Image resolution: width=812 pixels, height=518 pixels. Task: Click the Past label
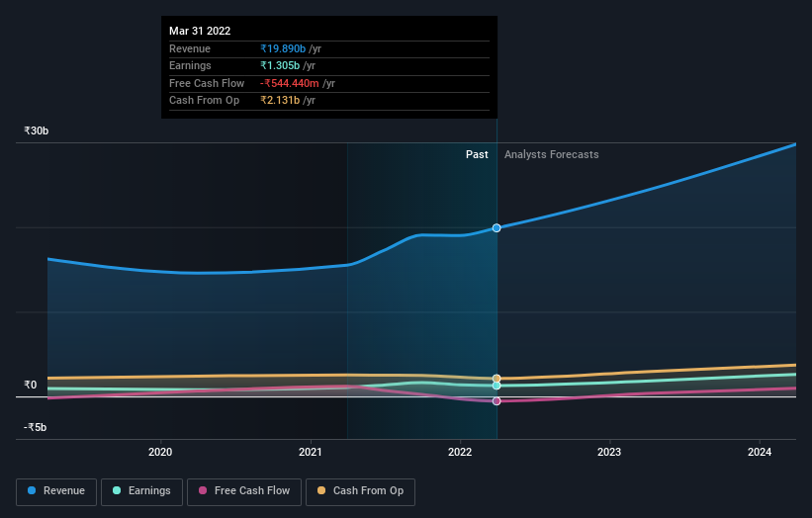click(477, 154)
